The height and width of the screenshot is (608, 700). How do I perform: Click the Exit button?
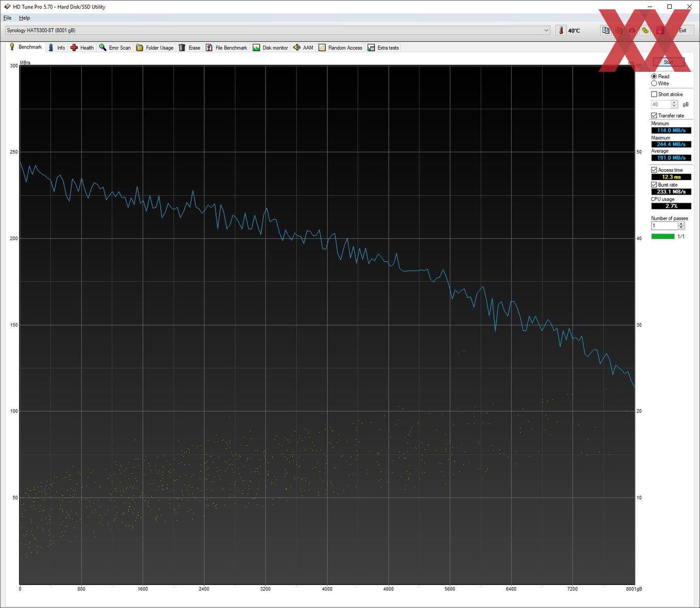click(682, 31)
